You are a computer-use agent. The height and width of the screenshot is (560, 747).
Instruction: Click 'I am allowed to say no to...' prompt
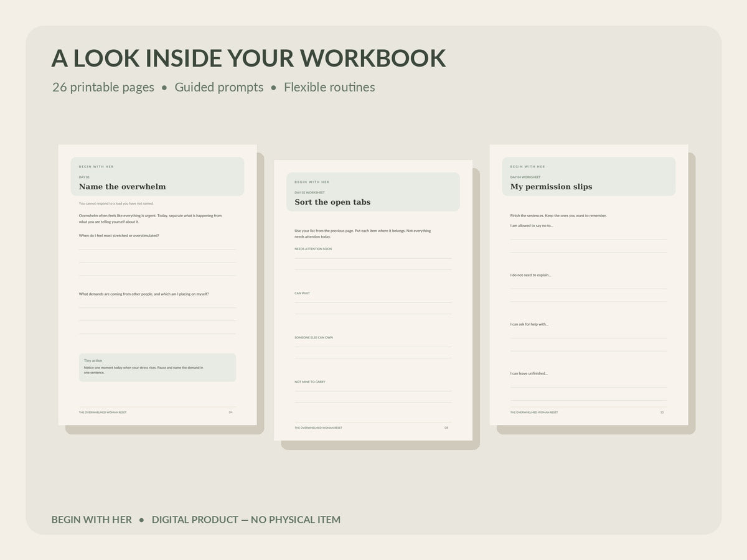pyautogui.click(x=532, y=225)
